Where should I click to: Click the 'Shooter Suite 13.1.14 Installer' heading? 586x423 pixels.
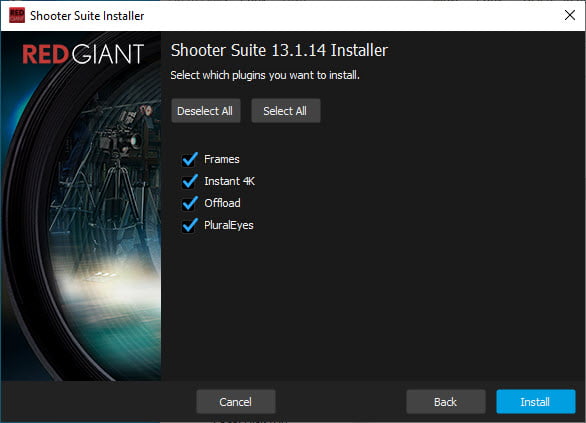(x=279, y=50)
